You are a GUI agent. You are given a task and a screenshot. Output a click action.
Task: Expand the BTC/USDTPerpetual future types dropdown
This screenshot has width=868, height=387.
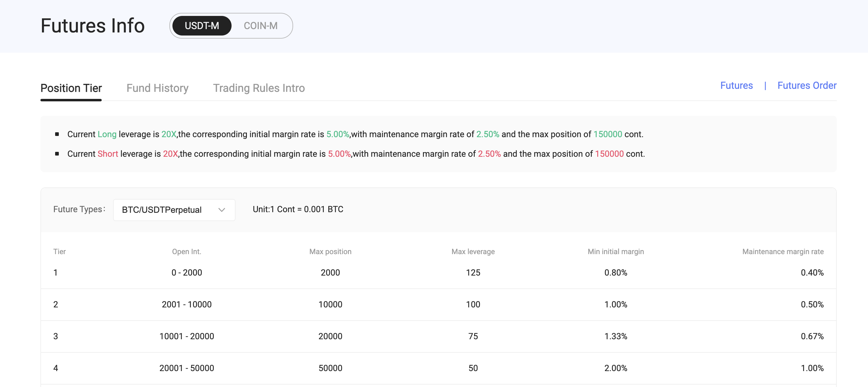[174, 210]
